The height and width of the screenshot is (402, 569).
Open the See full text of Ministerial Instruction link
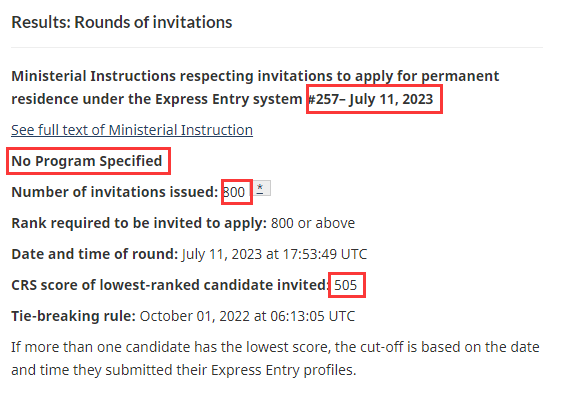click(132, 130)
